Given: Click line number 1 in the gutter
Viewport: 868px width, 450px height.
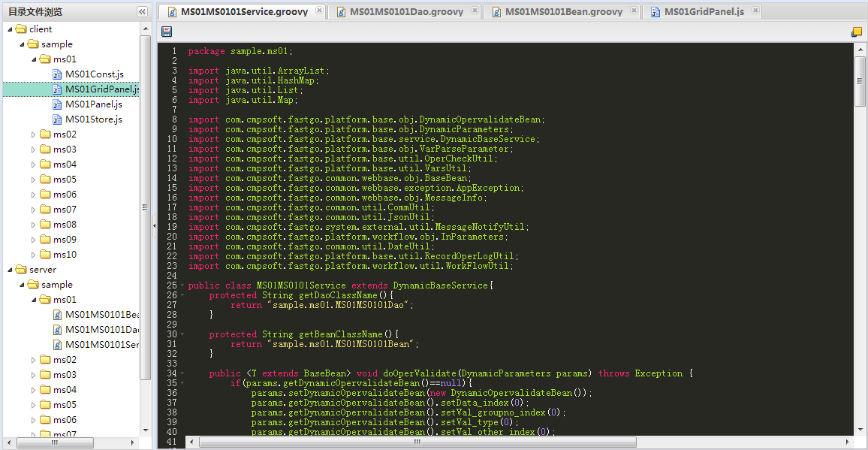Looking at the screenshot, I should coord(173,52).
